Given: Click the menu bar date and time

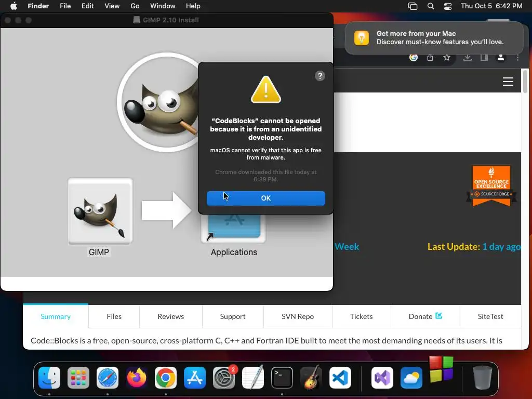Looking at the screenshot, I should coord(491,6).
